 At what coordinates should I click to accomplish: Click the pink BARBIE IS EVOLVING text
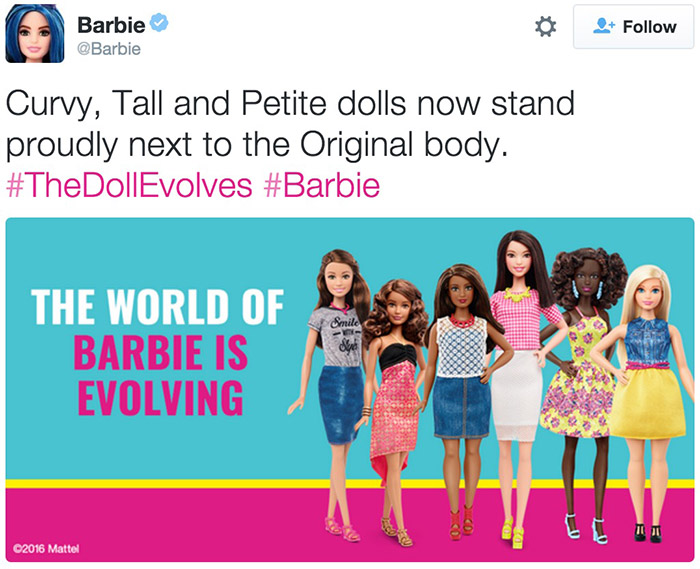(x=161, y=375)
